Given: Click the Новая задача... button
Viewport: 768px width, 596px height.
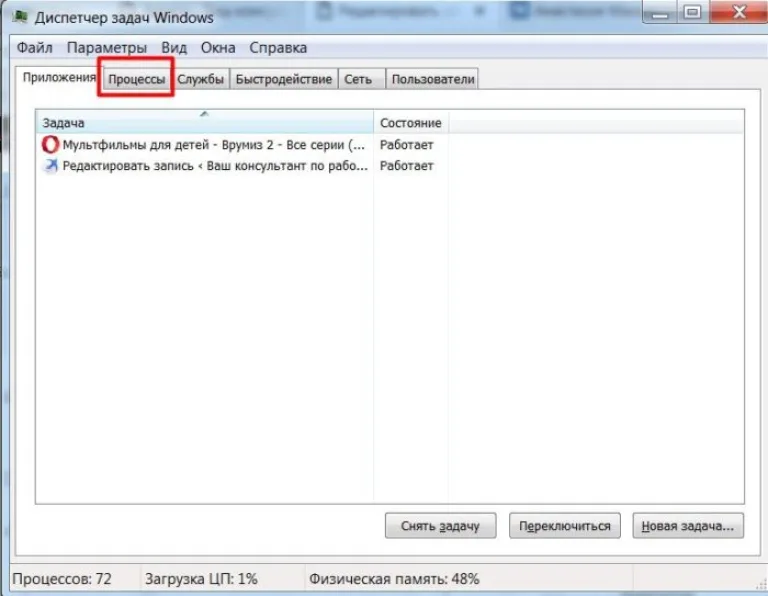Looking at the screenshot, I should click(688, 525).
